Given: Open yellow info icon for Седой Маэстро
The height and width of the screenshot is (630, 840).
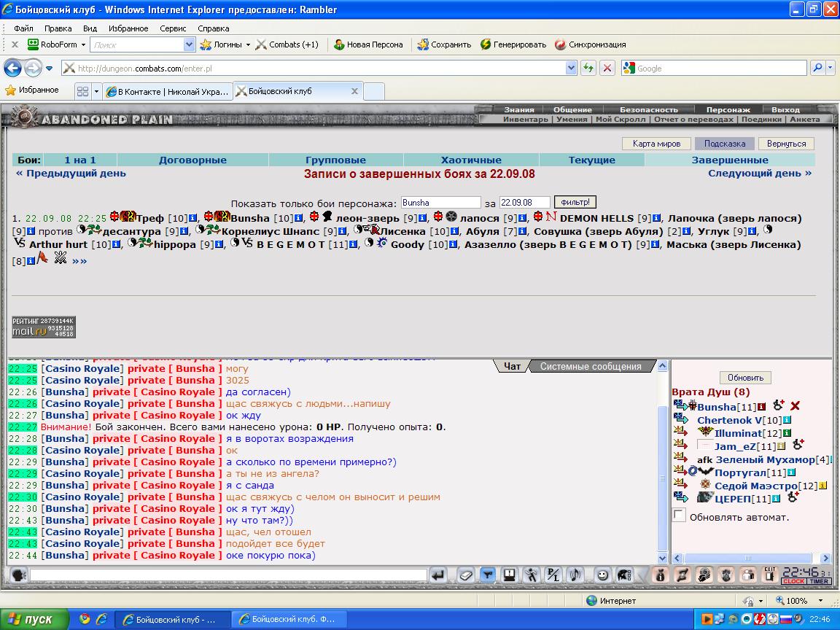Looking at the screenshot, I should click(822, 486).
